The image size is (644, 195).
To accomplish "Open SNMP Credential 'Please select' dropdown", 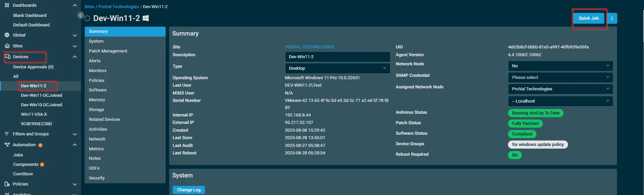I will tap(561, 77).
